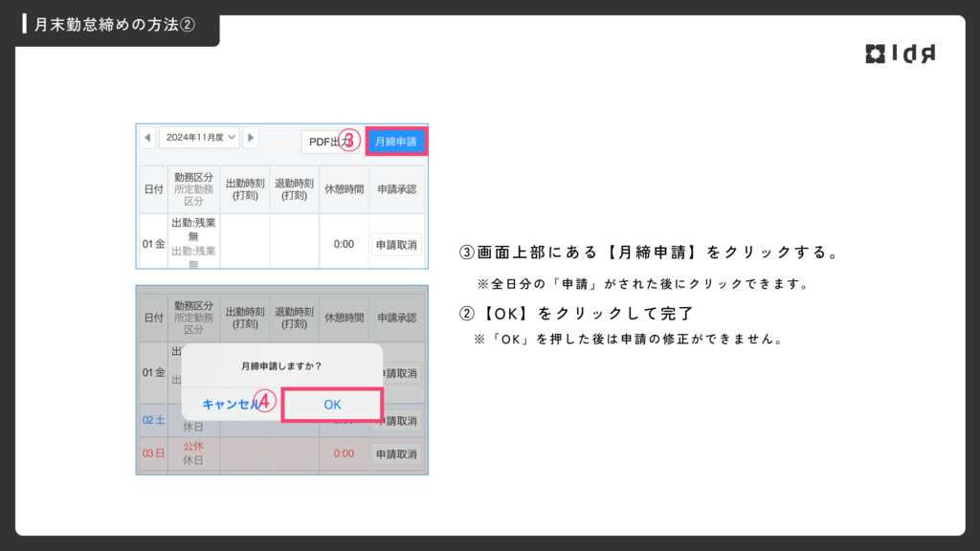Click 申請取消 in the upper table

(396, 245)
